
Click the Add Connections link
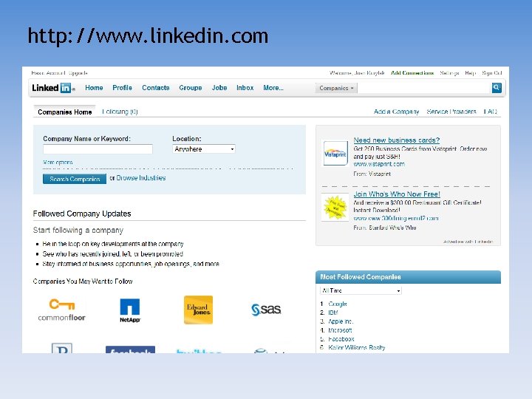pyautogui.click(x=412, y=73)
